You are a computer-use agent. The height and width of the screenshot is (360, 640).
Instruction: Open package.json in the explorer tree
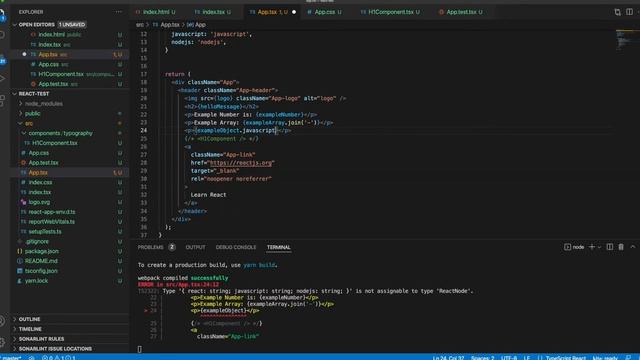[42, 251]
